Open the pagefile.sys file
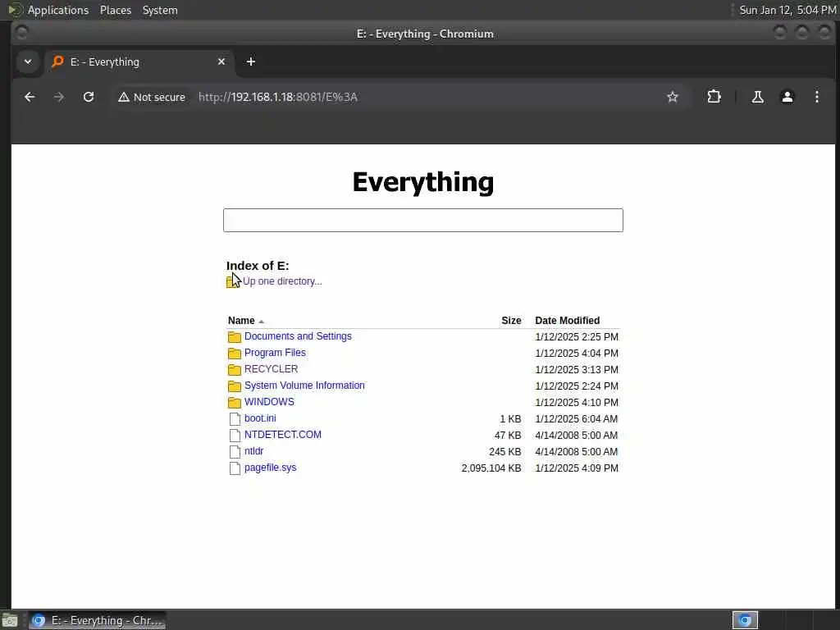840x630 pixels. [270, 467]
